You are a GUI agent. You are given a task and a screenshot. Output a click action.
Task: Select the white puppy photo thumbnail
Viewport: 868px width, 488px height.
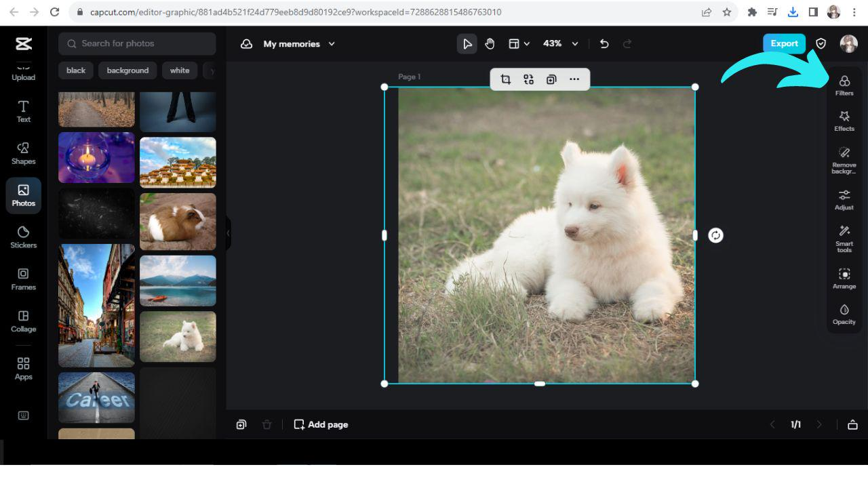178,336
